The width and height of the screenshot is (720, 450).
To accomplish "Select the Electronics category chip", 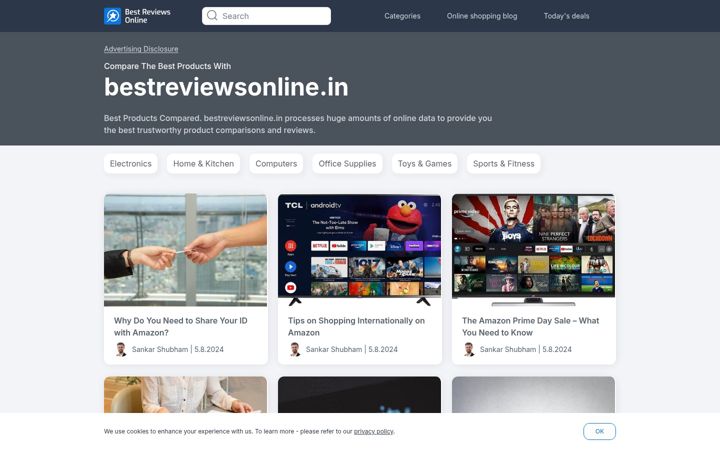I will pyautogui.click(x=130, y=163).
